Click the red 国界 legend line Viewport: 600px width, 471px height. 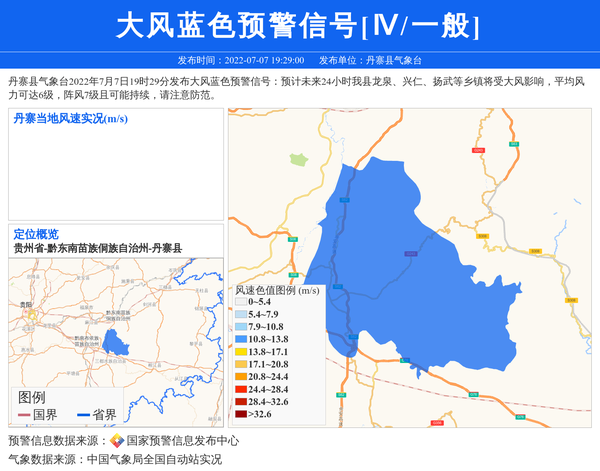click(24, 415)
